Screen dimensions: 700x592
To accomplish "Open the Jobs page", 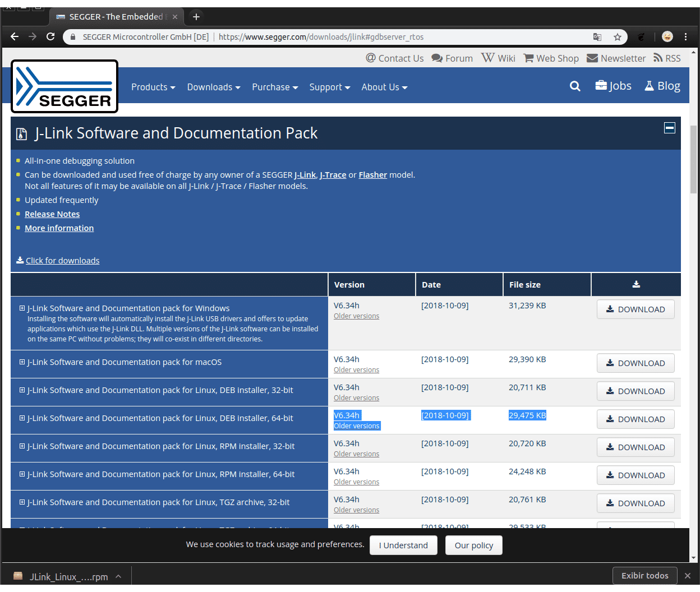I will point(613,86).
